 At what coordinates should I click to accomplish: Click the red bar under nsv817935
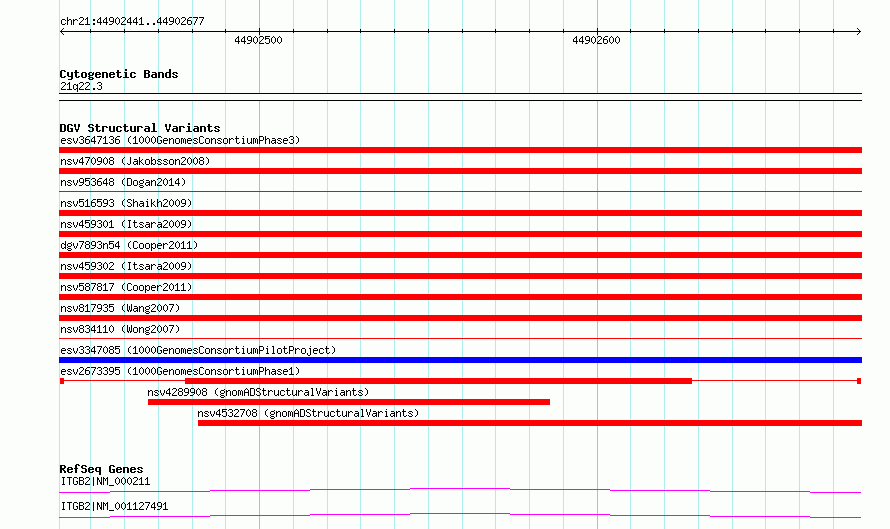pos(460,318)
